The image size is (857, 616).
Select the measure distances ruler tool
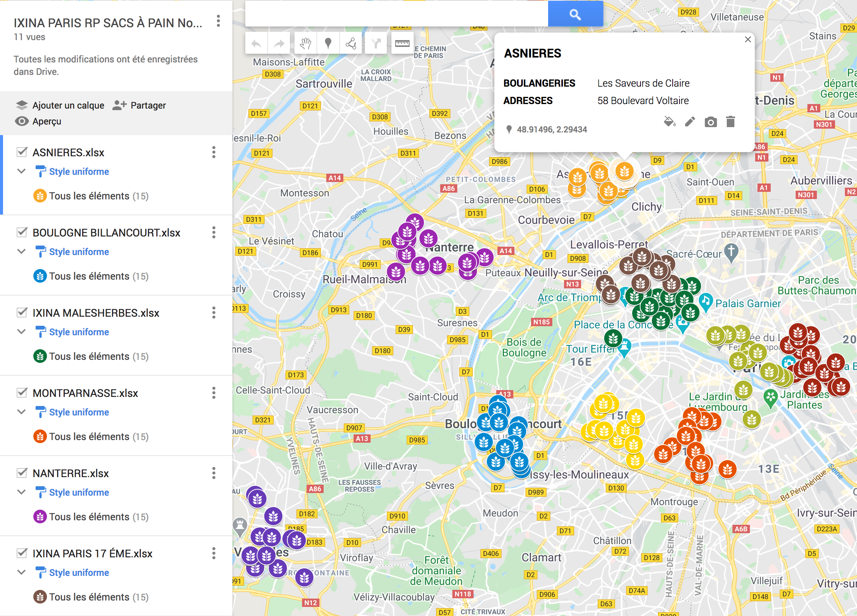402,44
